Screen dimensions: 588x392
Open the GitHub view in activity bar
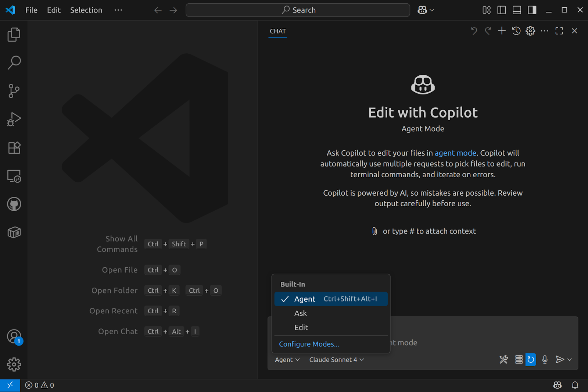(14, 204)
